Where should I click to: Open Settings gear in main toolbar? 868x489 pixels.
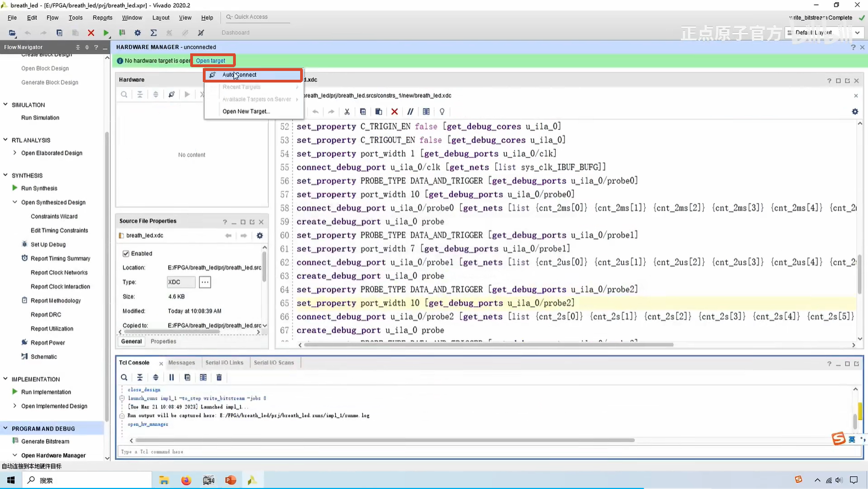tap(138, 32)
